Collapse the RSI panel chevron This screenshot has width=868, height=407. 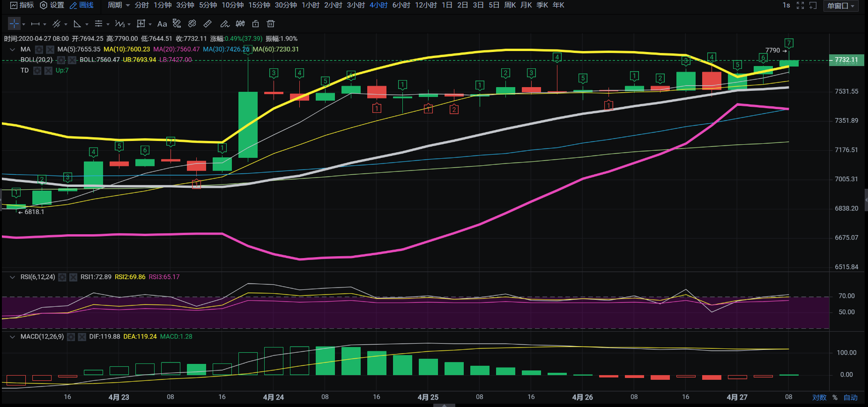[12, 277]
